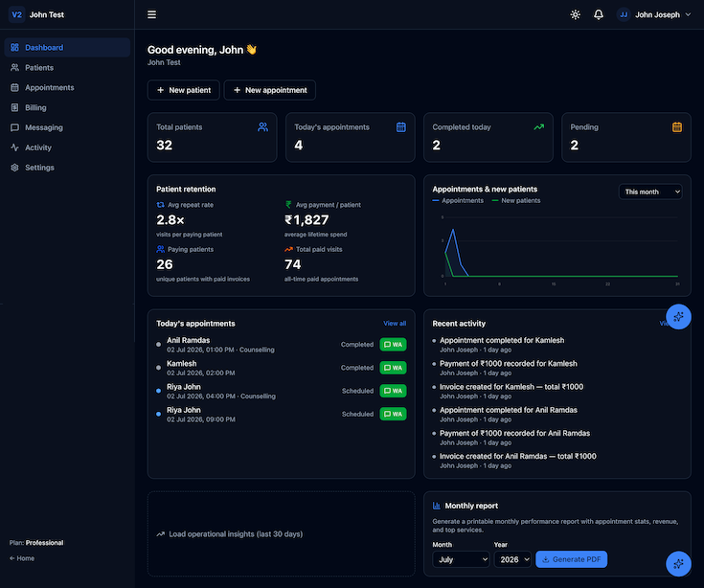Open Anil Ramdas appointment row
704x588 pixels.
[281, 345]
